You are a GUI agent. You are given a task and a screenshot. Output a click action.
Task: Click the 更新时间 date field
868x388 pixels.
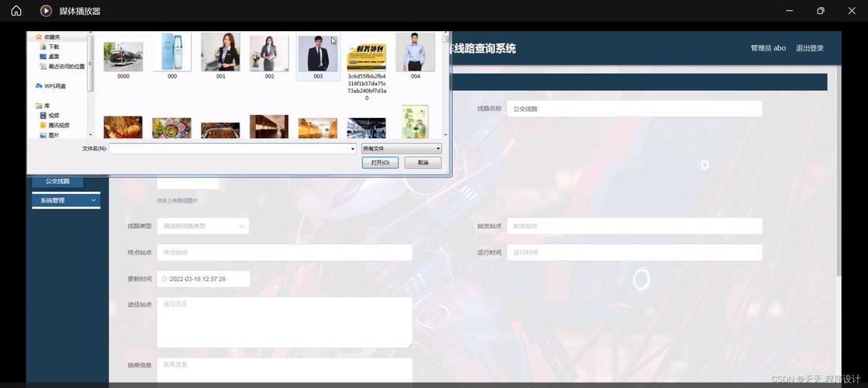203,279
